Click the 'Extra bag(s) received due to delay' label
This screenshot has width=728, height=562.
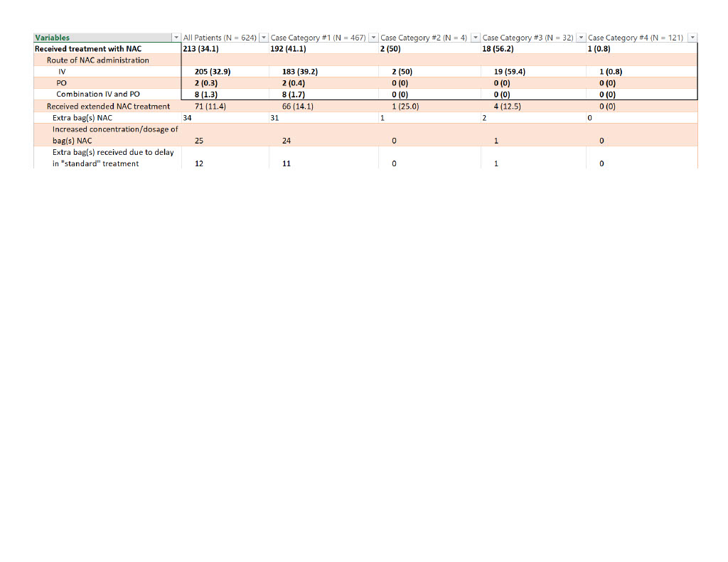coord(113,158)
